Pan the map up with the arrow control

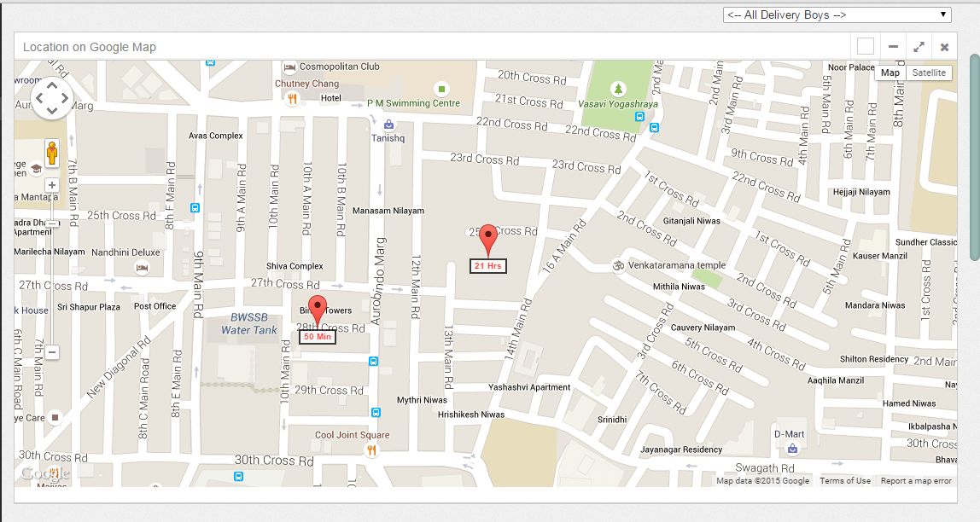(x=52, y=85)
